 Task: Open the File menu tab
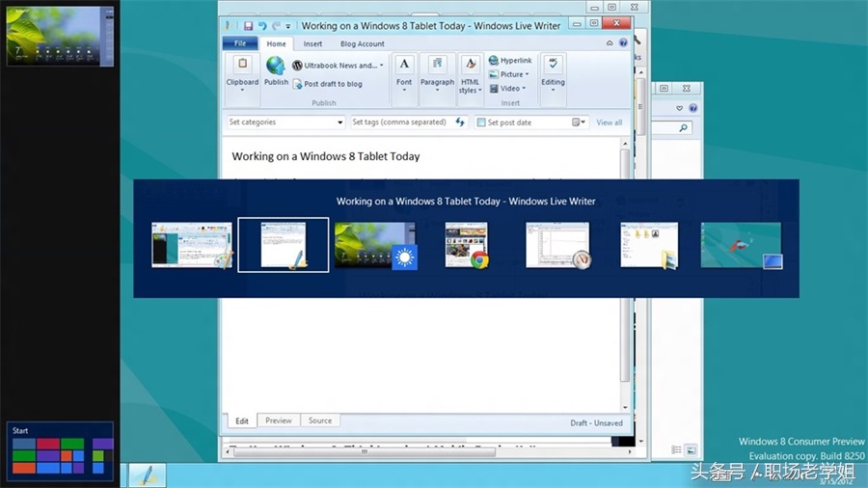coord(240,43)
